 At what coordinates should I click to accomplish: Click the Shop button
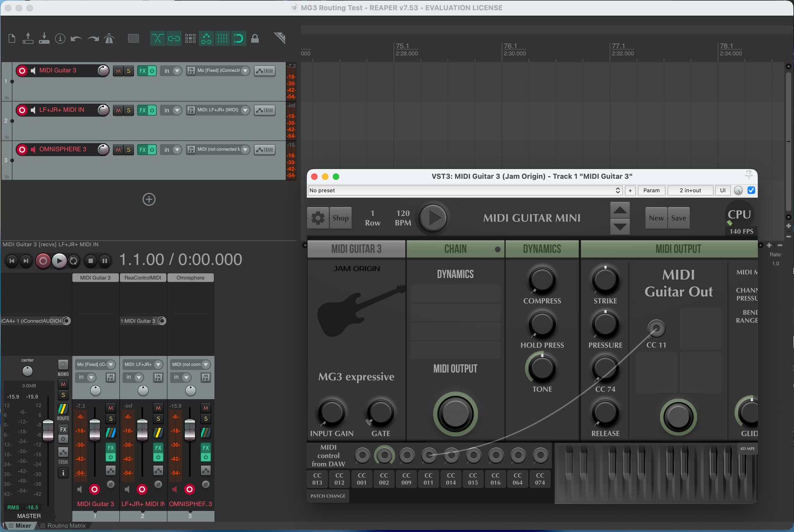(x=340, y=218)
